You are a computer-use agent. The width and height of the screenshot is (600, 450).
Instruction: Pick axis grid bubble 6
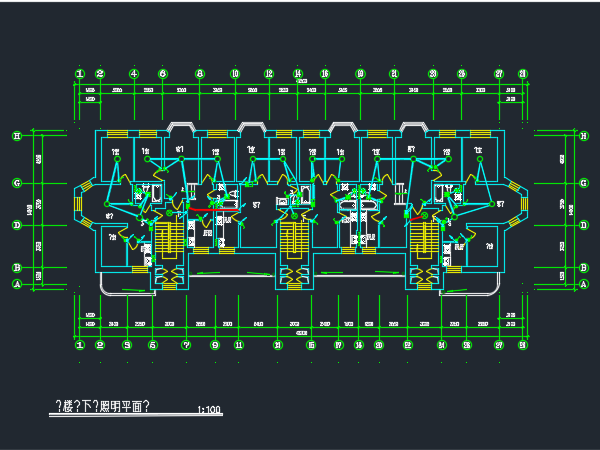(x=163, y=74)
